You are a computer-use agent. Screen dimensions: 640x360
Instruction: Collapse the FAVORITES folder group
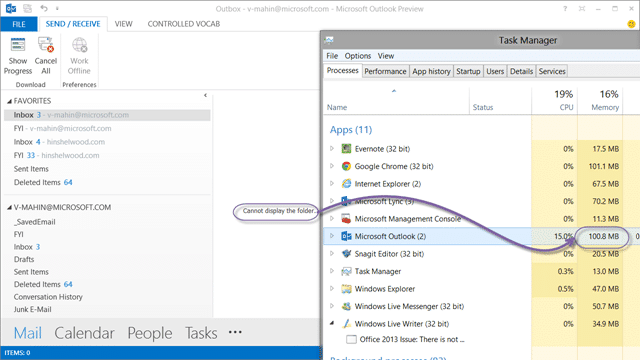[9, 101]
